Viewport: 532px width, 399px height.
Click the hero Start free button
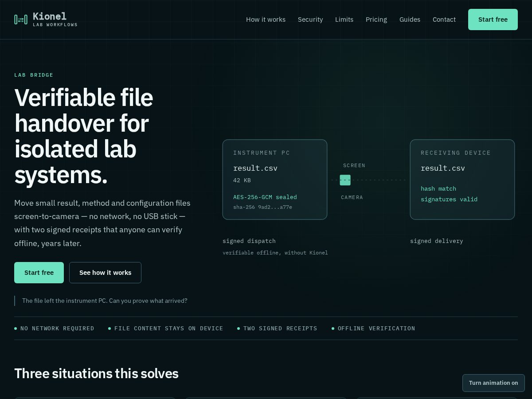(39, 273)
